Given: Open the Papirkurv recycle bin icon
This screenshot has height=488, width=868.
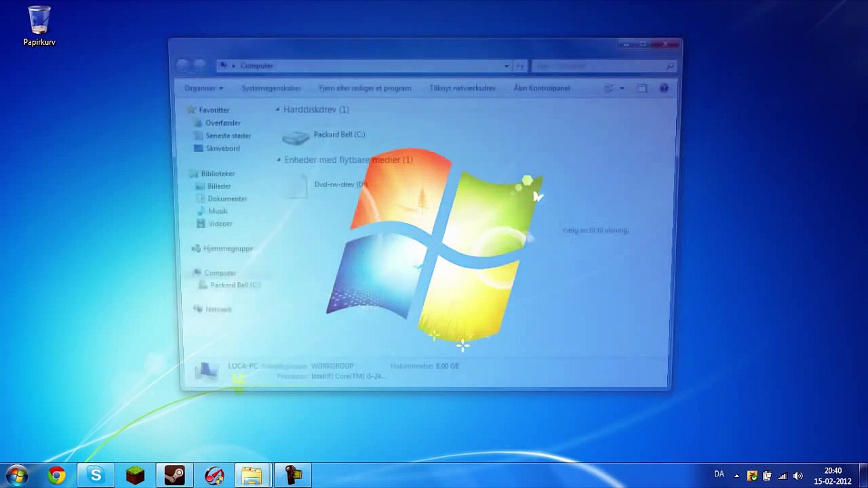Looking at the screenshot, I should click(39, 27).
